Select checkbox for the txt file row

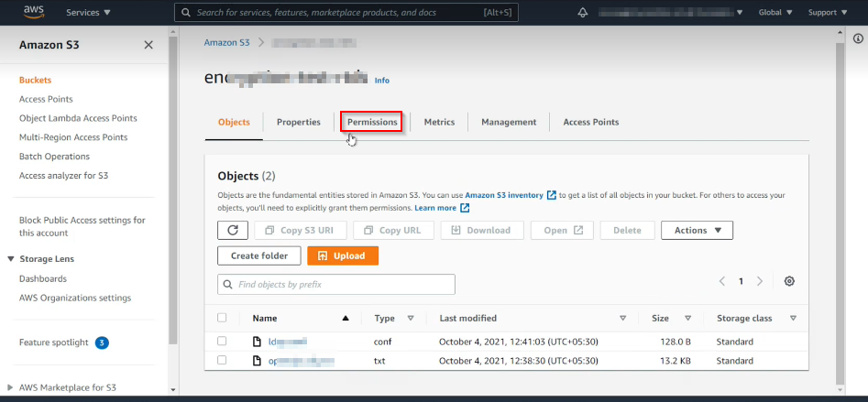[222, 360]
